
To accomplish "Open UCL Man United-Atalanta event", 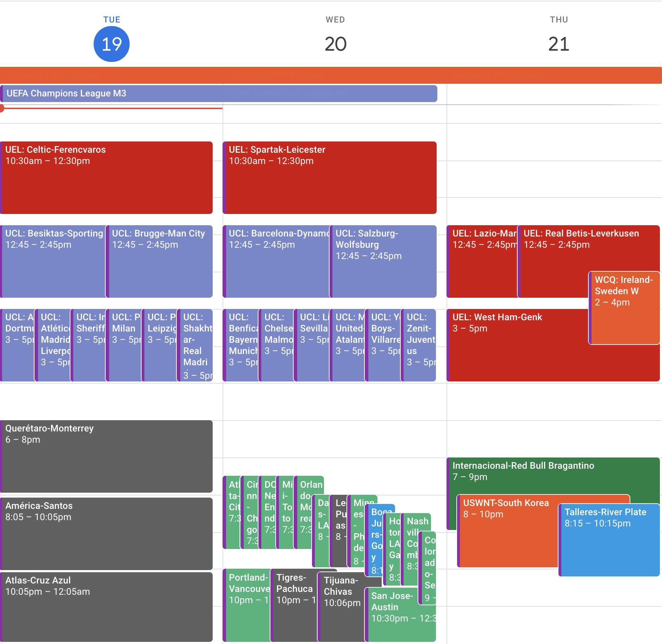I will pos(348,345).
